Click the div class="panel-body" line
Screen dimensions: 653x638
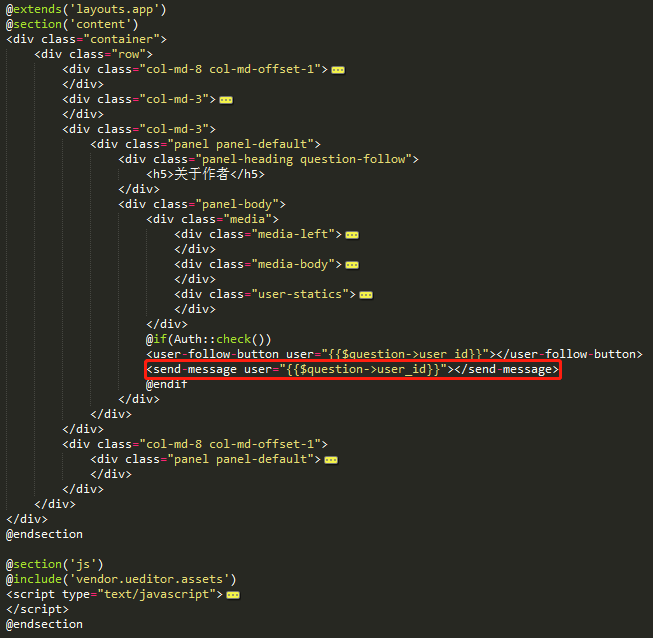(202, 204)
